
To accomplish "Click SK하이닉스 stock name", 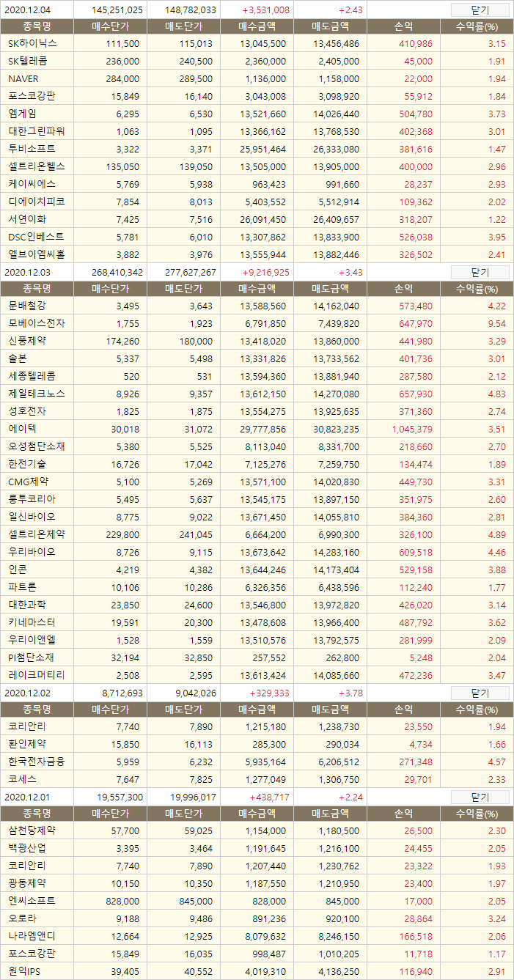I will point(32,44).
